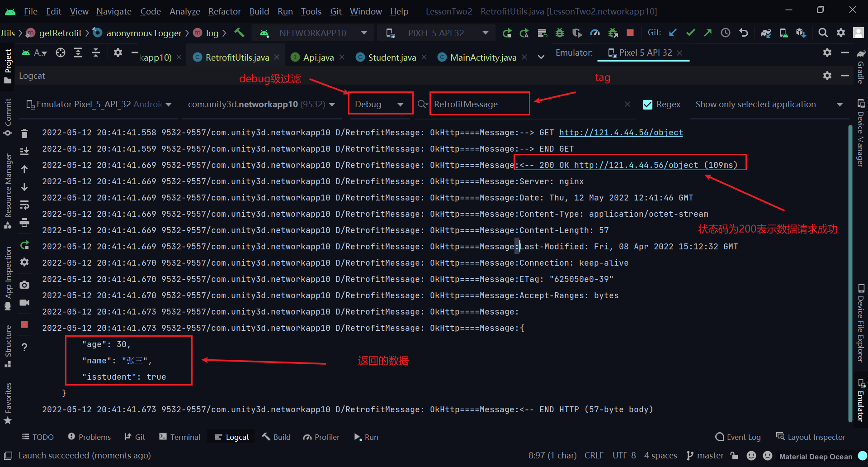Click the down arrow in logcat sidebar
The image size is (868, 467).
(x=24, y=187)
